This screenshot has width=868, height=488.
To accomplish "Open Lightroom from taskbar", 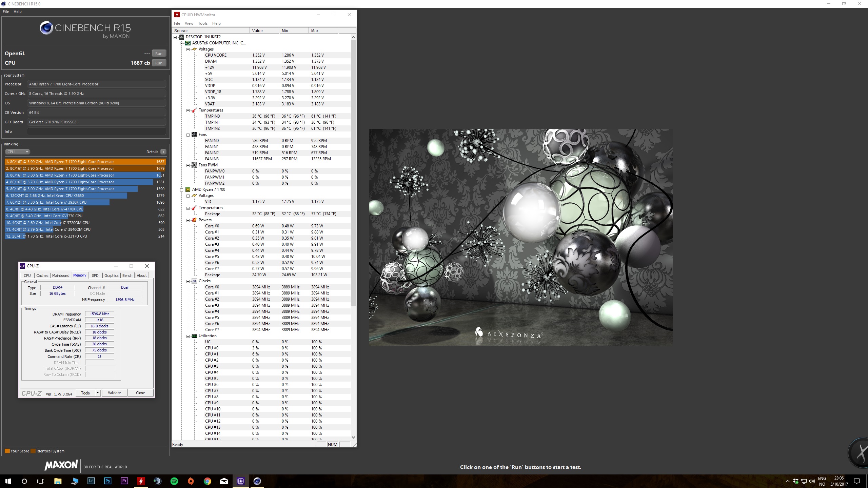I will tap(91, 481).
